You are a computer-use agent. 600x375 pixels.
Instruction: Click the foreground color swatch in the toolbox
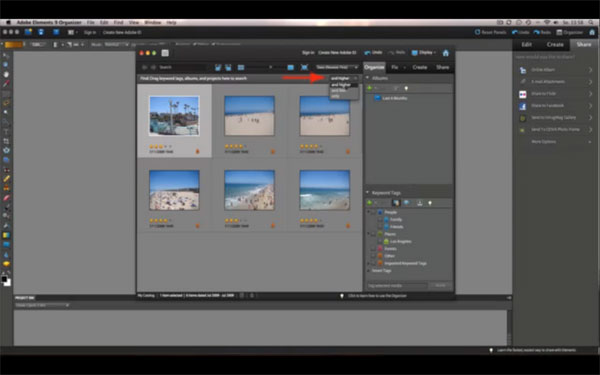pos(4,279)
